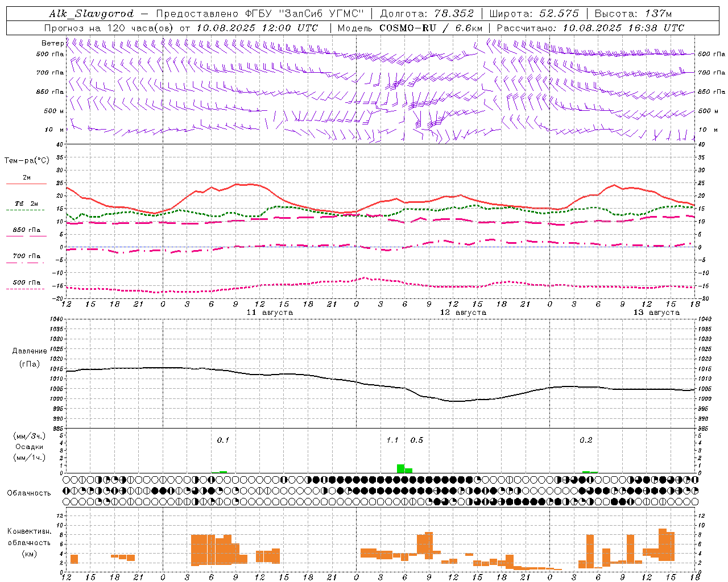Click the model name COSMO-RU / 6.6км

coord(431,28)
